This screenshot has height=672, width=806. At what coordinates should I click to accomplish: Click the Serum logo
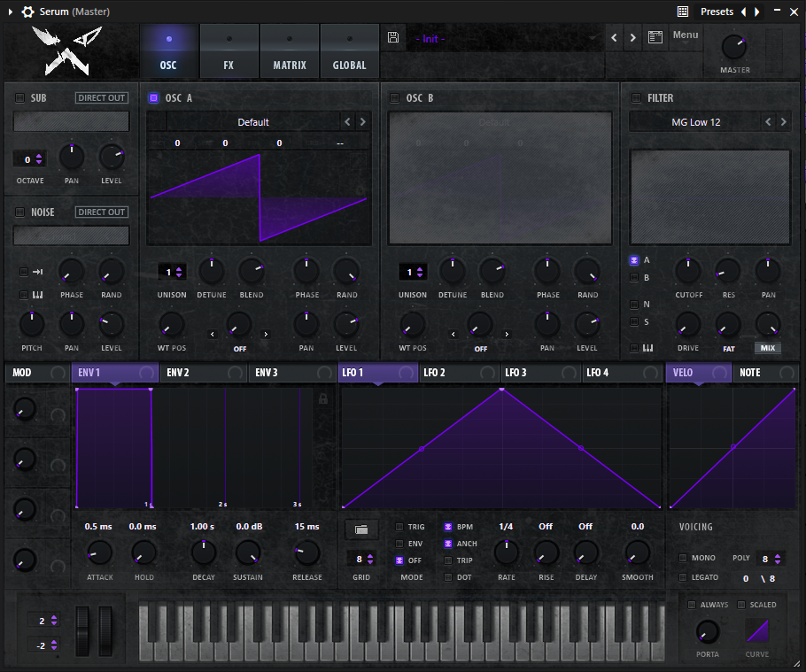[66, 50]
